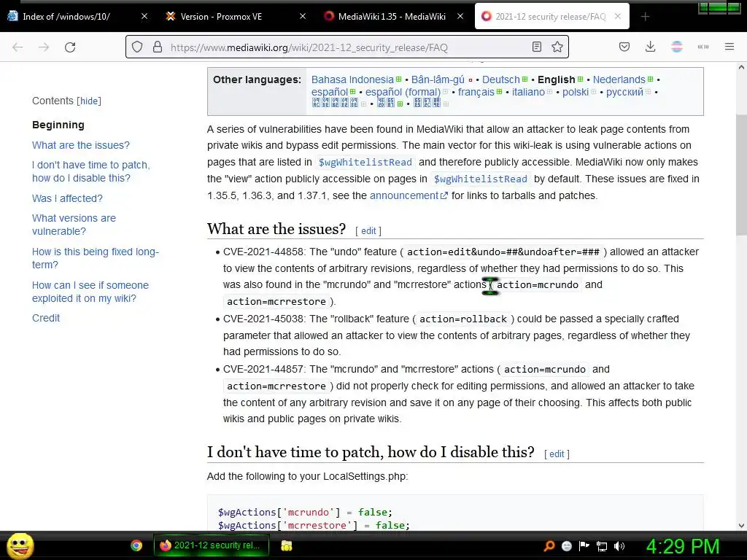Go forward to the next page
Image resolution: width=747 pixels, height=560 pixels.
click(x=44, y=47)
